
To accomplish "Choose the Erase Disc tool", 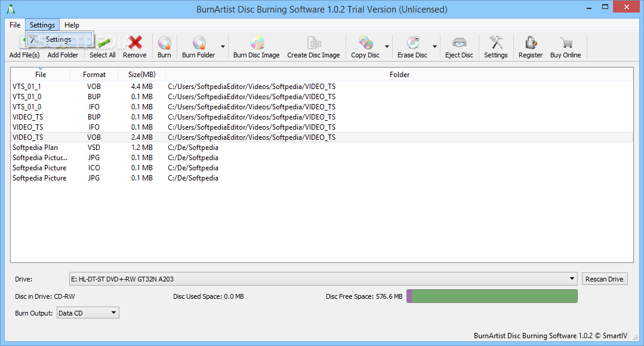I will coord(412,47).
